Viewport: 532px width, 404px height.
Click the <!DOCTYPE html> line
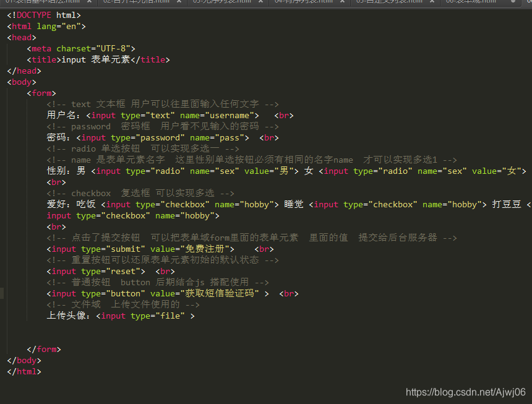44,15
